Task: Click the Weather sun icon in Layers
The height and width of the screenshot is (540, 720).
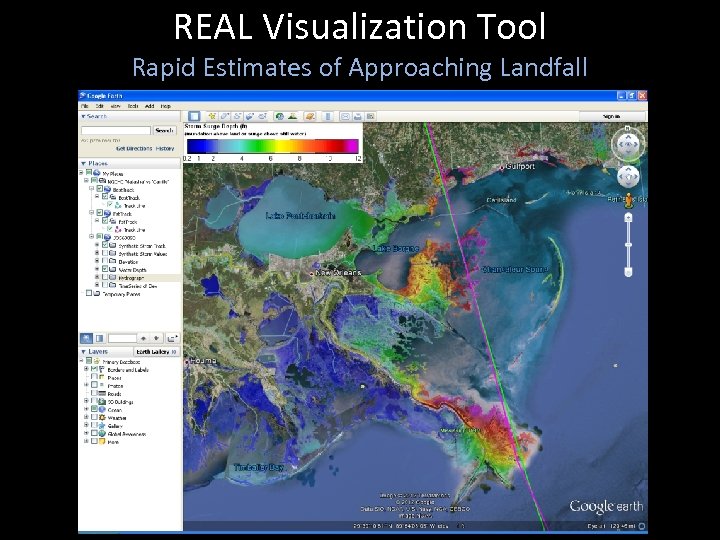Action: [102, 418]
